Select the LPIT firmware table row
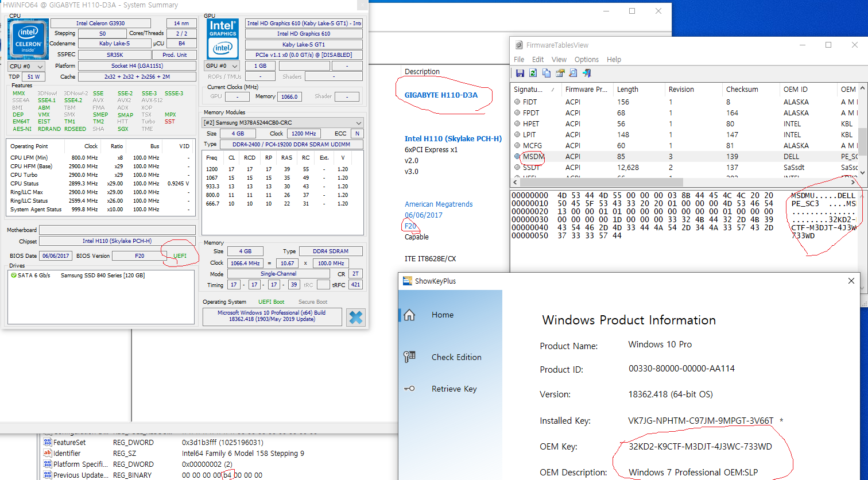Image resolution: width=868 pixels, height=480 pixels. tap(684, 135)
